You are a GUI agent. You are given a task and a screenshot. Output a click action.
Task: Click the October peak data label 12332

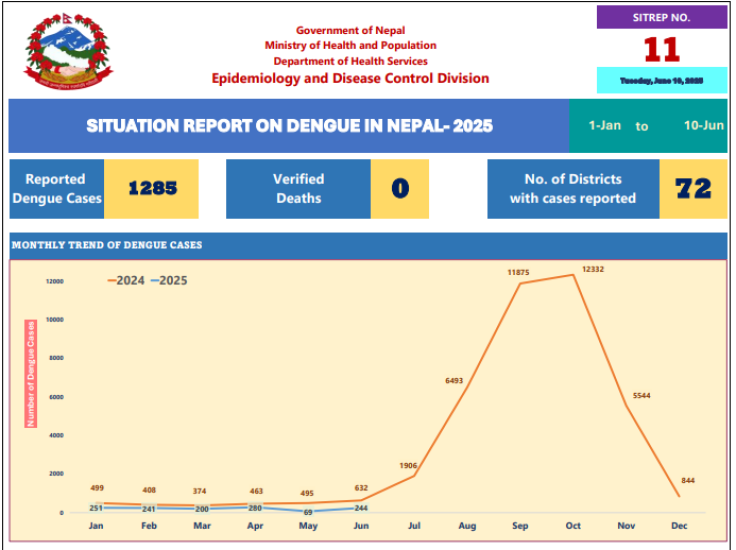click(593, 269)
